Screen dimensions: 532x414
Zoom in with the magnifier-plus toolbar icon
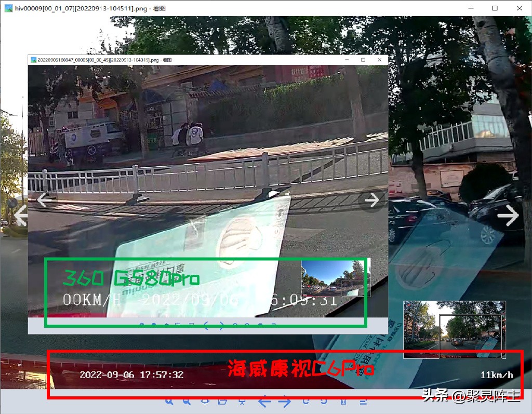coord(169,402)
